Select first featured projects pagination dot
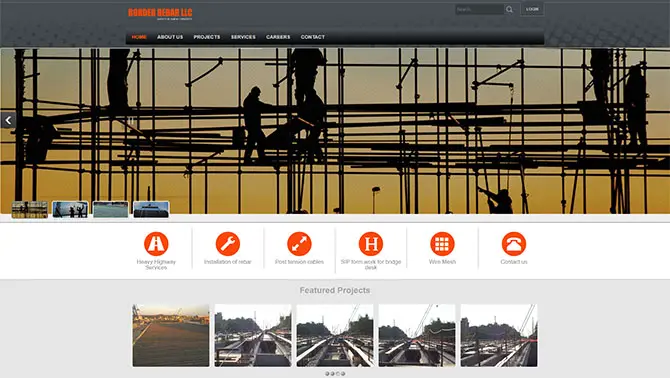Screen dimensions: 670x378 coord(327,374)
